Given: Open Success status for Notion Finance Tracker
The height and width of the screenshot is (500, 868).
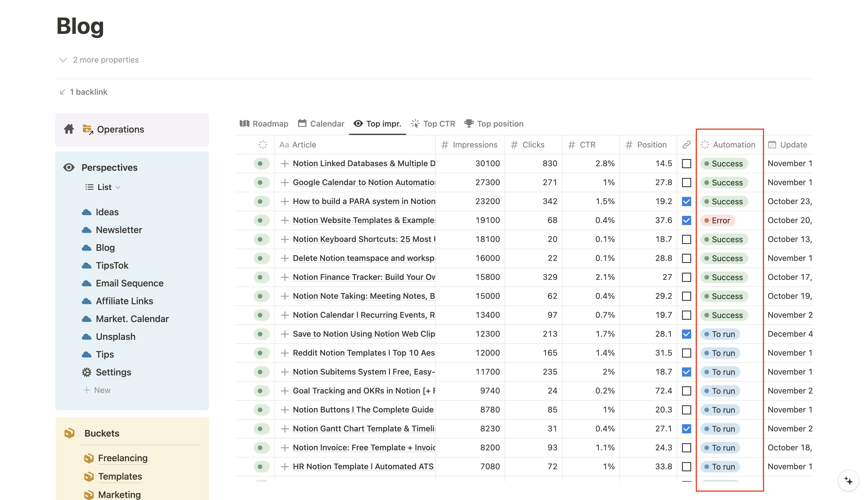Looking at the screenshot, I should (724, 277).
